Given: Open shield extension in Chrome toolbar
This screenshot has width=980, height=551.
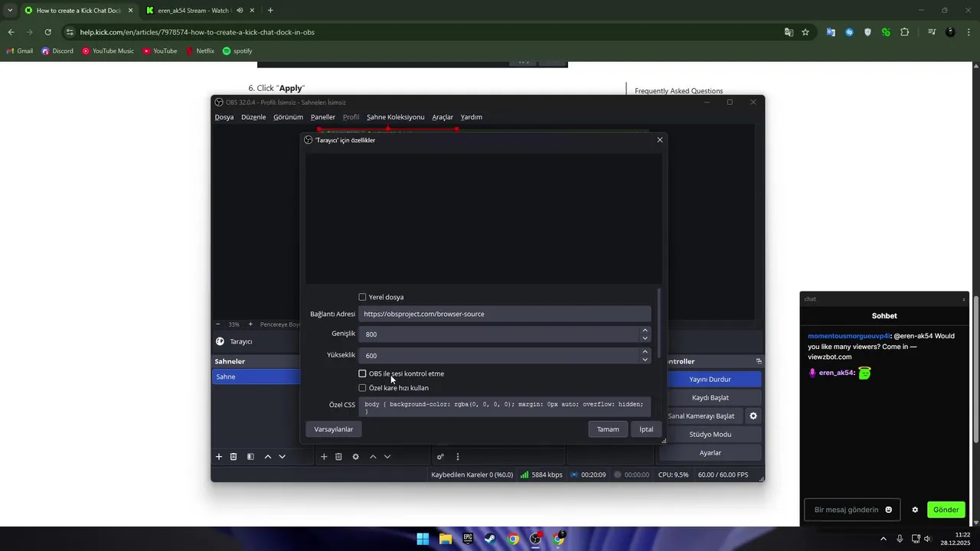Looking at the screenshot, I should [x=867, y=32].
